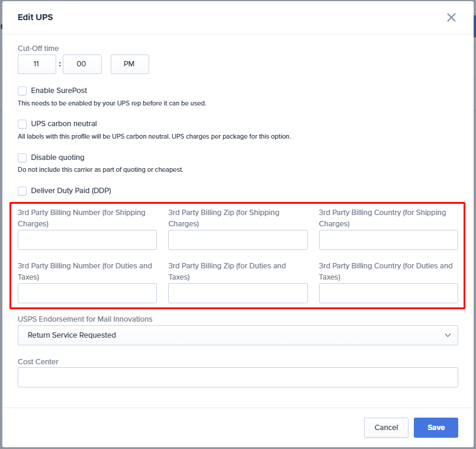Enable Deliver Duty Paid (DDP) checkbox
The image size is (476, 449).
[22, 191]
